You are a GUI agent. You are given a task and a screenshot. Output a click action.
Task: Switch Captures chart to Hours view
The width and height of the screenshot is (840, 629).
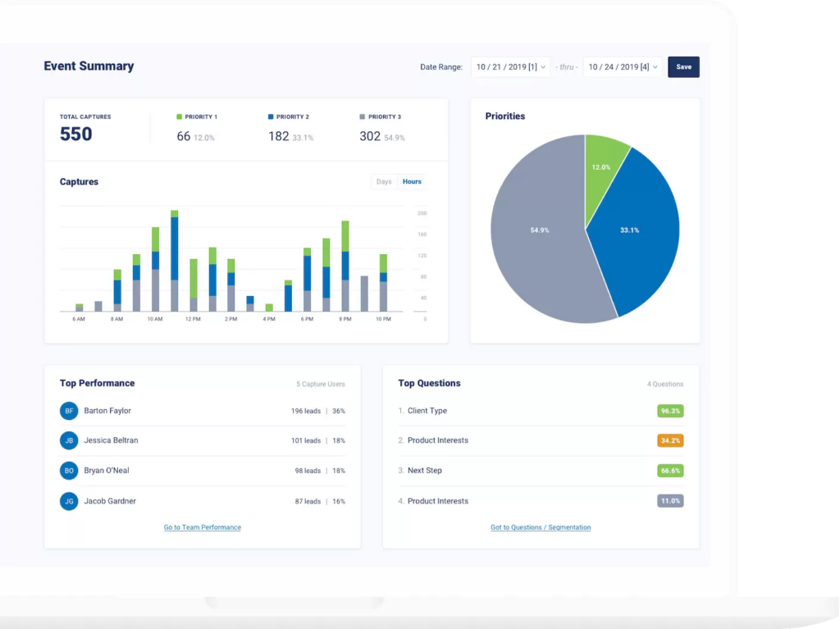point(412,181)
